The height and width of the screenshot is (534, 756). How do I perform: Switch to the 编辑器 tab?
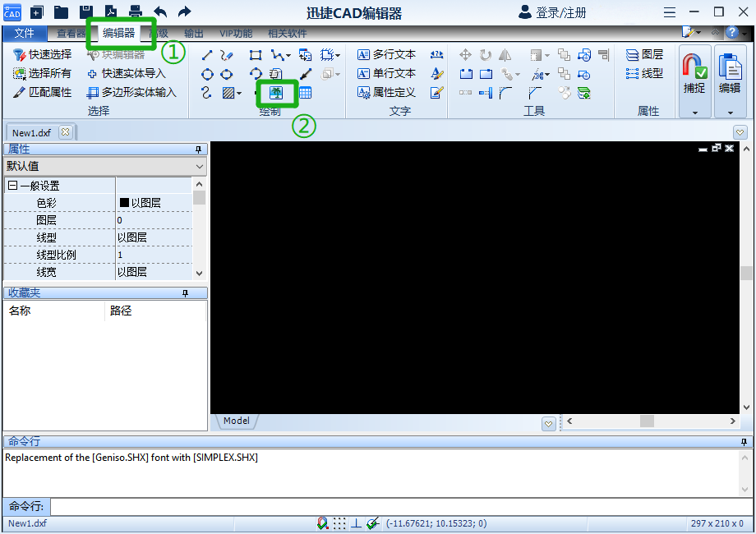[x=119, y=33]
